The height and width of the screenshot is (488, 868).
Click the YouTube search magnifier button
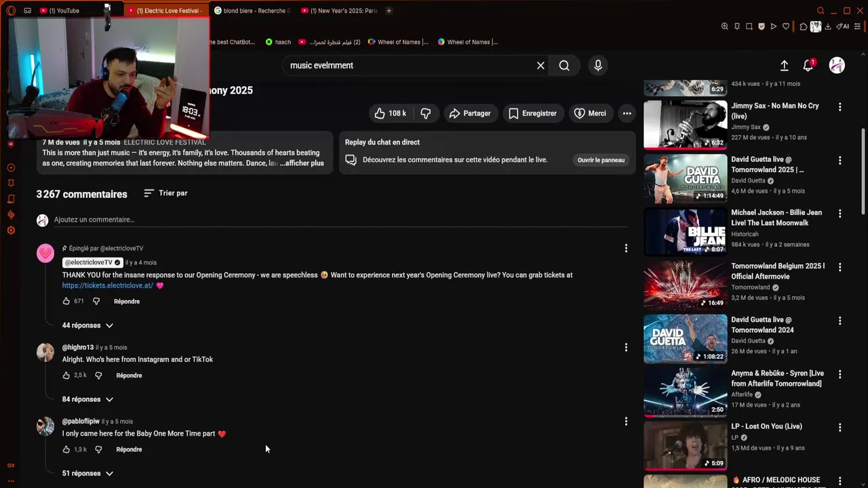tap(564, 66)
